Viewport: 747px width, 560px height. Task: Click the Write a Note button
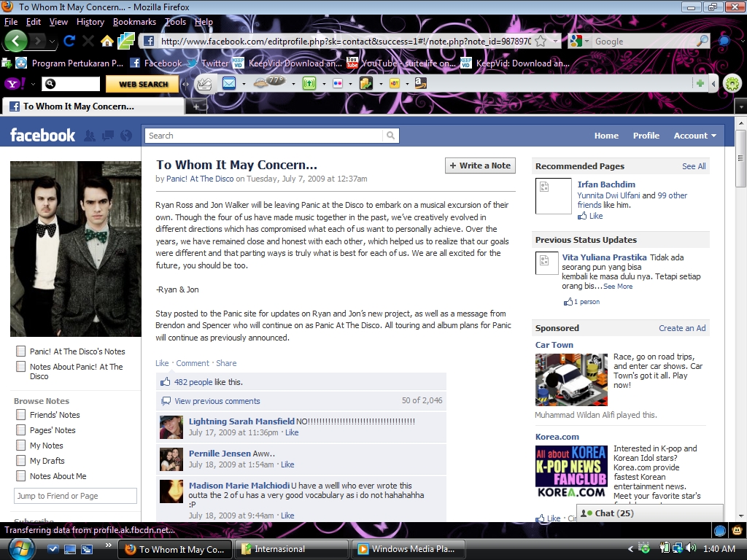pyautogui.click(x=480, y=166)
